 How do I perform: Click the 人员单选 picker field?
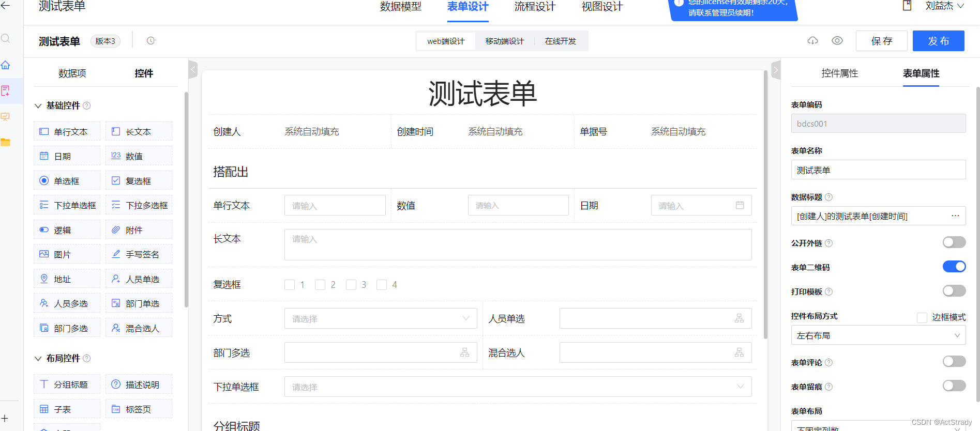(655, 318)
